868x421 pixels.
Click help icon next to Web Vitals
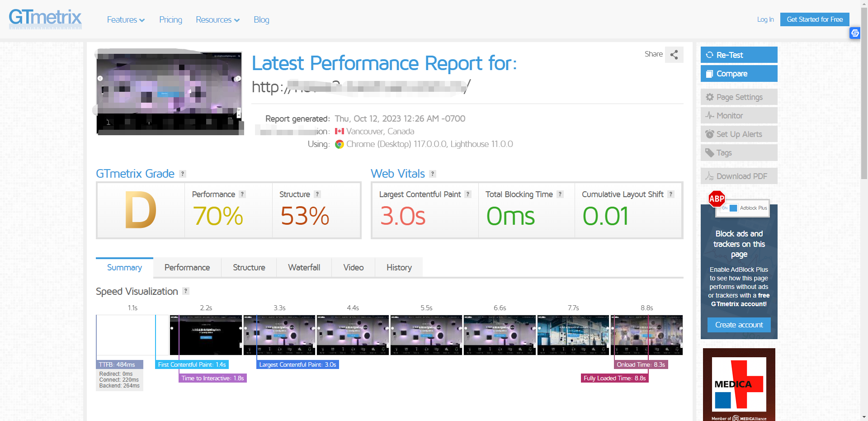tap(433, 174)
